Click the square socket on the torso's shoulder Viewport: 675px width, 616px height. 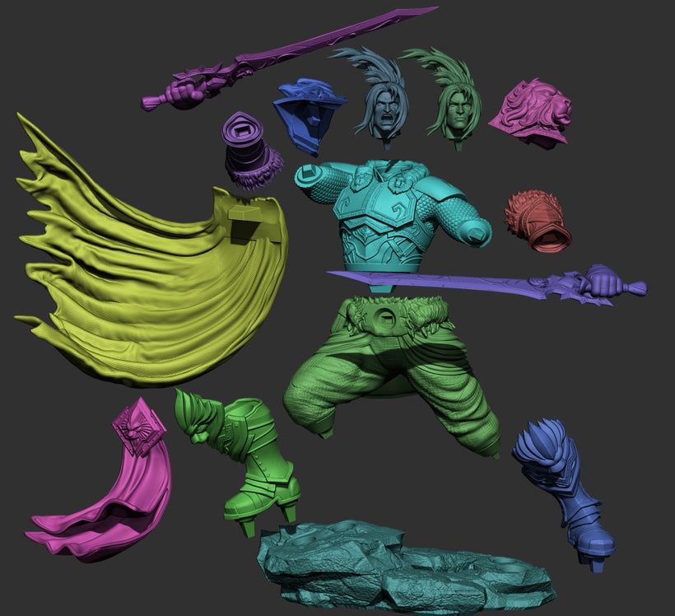point(307,175)
